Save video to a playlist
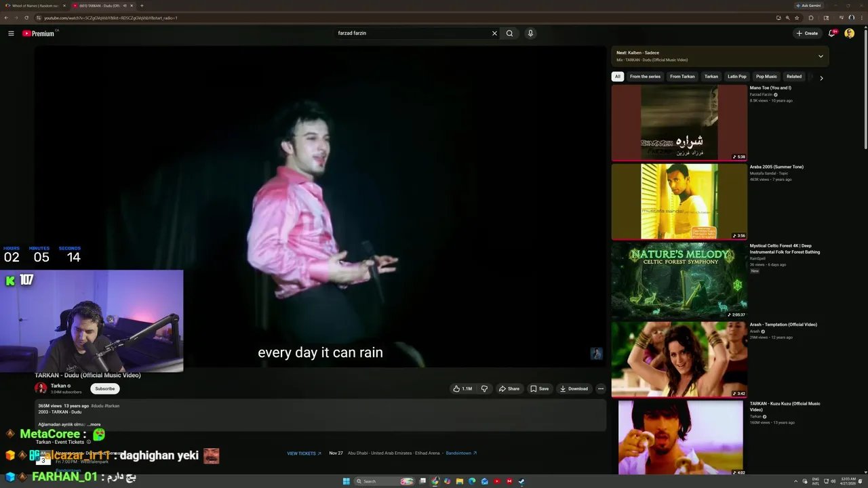The width and height of the screenshot is (868, 488). 540,389
